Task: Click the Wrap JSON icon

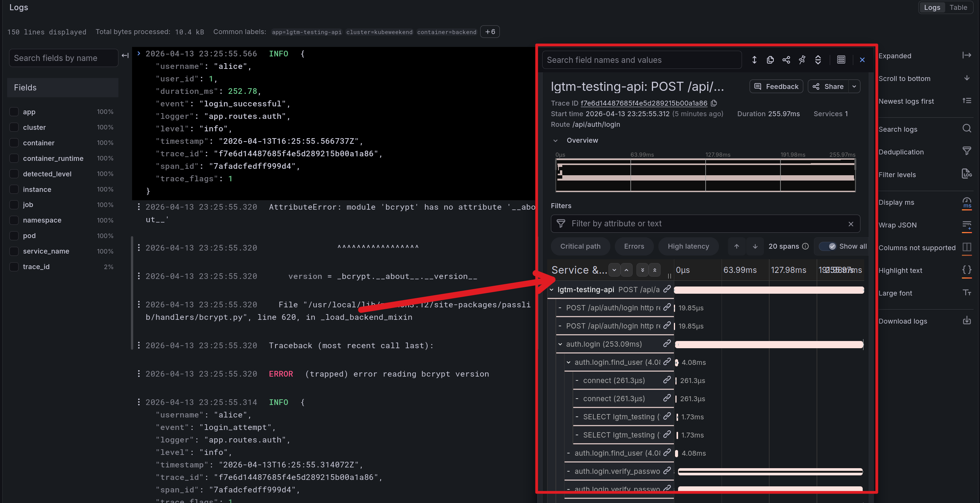Action: [x=967, y=224]
